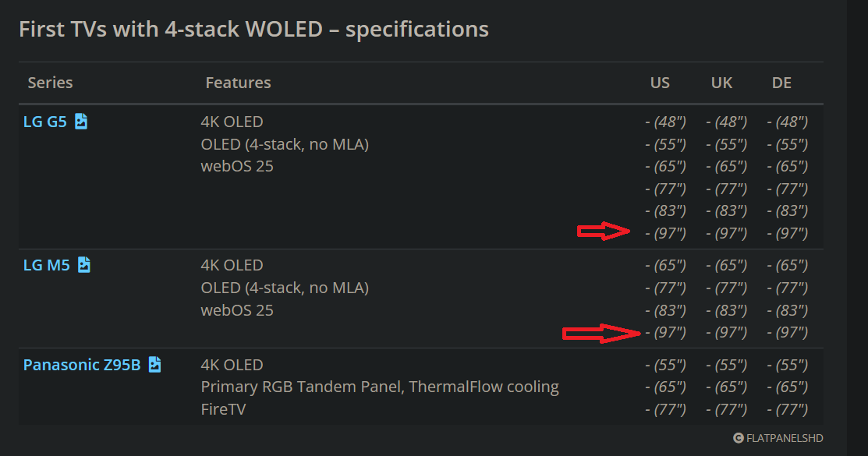
Task: Click the US column header
Action: (660, 83)
